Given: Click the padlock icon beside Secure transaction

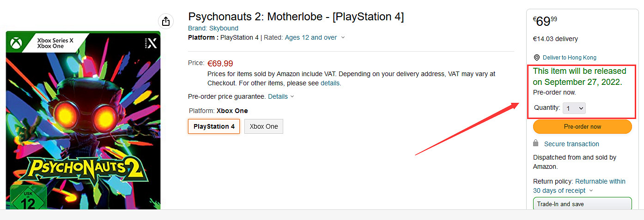Looking at the screenshot, I should click(x=536, y=143).
